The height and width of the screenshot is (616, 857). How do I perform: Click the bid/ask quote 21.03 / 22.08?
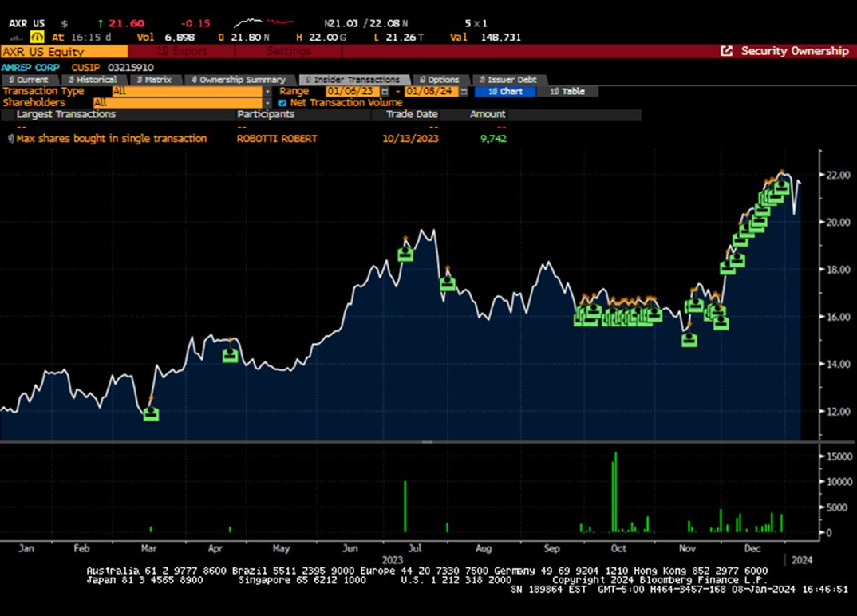(x=365, y=23)
